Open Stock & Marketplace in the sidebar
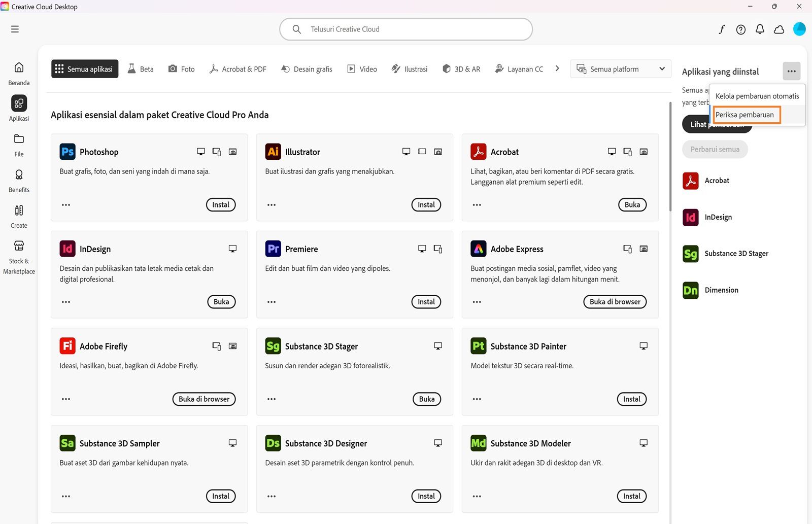Screen dimensions: 812x524 click(x=19, y=257)
